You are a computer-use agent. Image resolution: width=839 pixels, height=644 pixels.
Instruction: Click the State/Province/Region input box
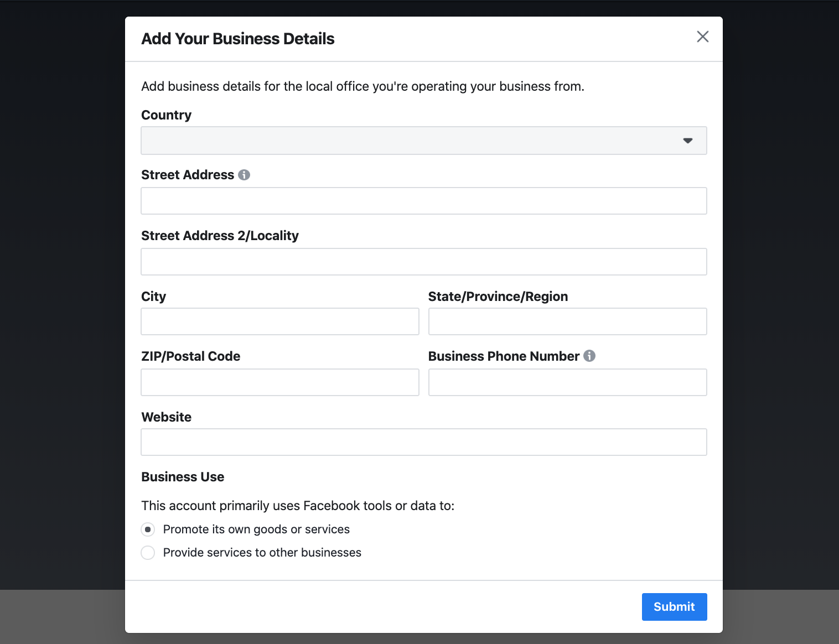click(567, 321)
